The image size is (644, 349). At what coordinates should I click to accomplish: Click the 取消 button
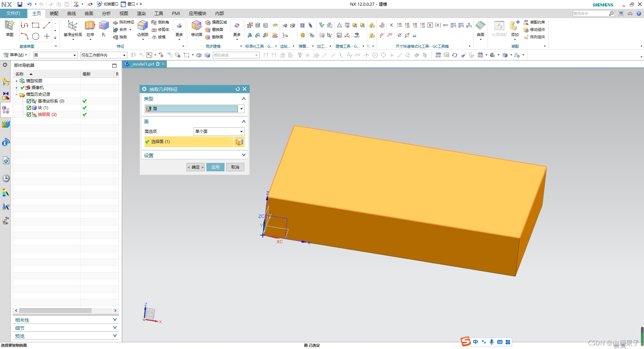point(235,167)
